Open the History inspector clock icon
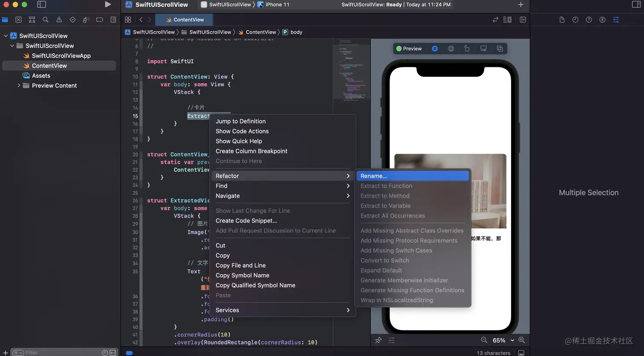Screen dimensions: 644x356 coord(575,20)
